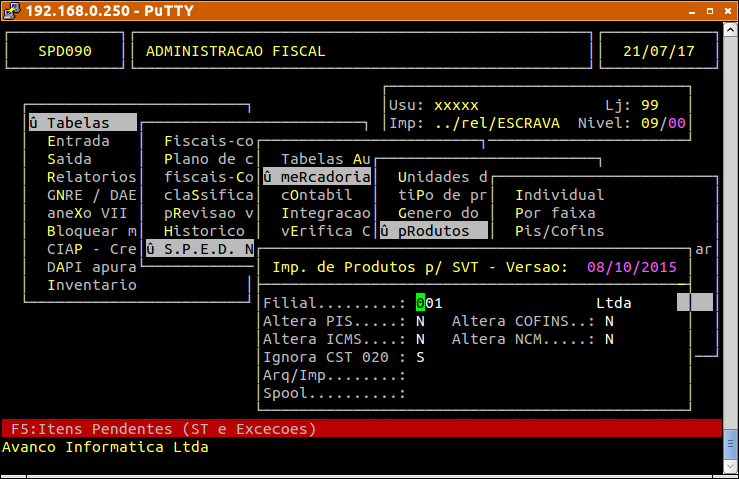This screenshot has height=479, width=739.
Task: Toggle the Altera COFINS value
Action: 608,321
